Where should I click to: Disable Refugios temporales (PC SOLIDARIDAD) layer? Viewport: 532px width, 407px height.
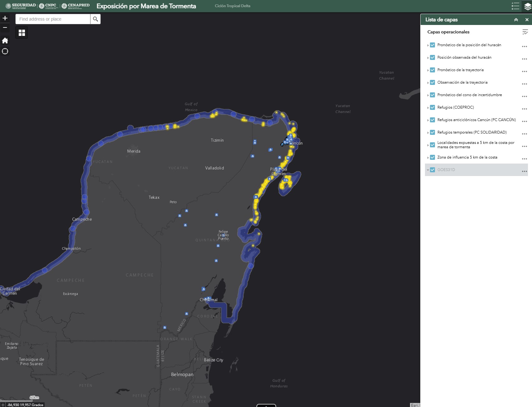click(432, 132)
